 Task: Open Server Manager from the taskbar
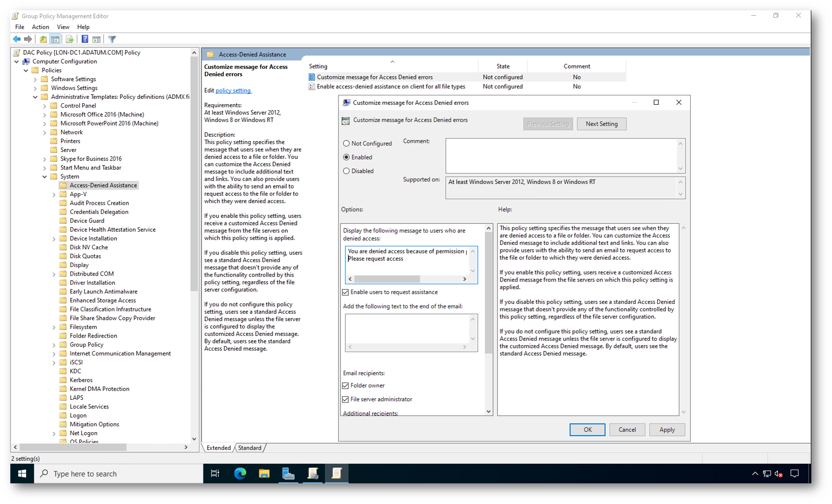[x=288, y=474]
